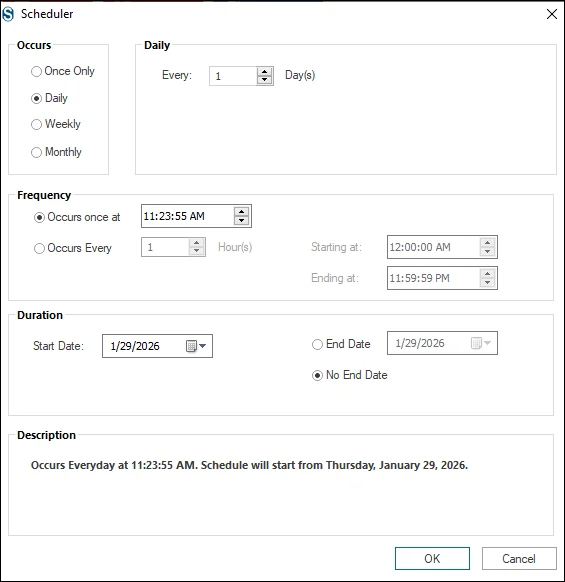Screen dimensions: 565x582
Task: Decrease the Occurs Every hours value
Action: 196,251
